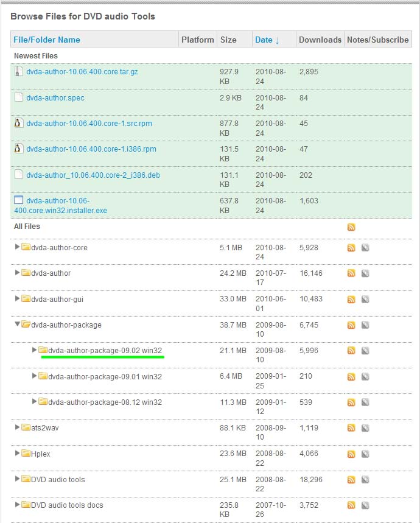Screen dimensions: 420x523
Task: Open notes icon for dvda-author-package-09.01 win32
Action: coord(365,377)
